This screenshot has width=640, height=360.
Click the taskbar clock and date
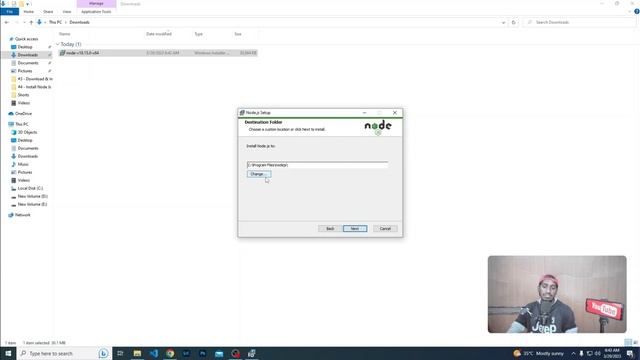point(612,353)
